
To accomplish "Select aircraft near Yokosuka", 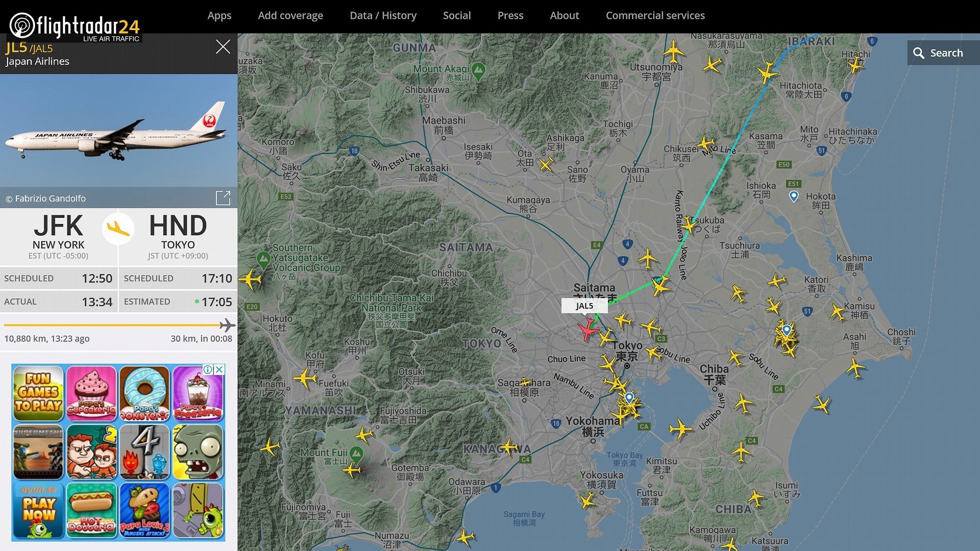I will point(588,500).
